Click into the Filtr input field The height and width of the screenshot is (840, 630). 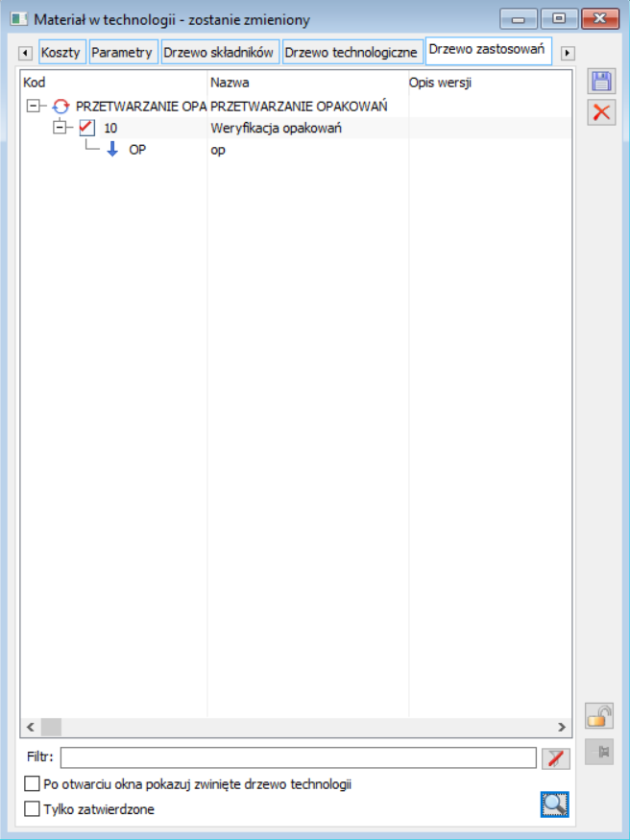[299, 757]
